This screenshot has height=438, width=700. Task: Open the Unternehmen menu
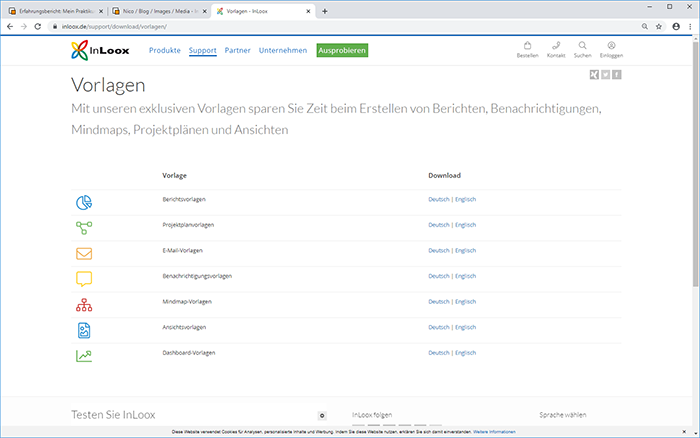click(x=283, y=50)
